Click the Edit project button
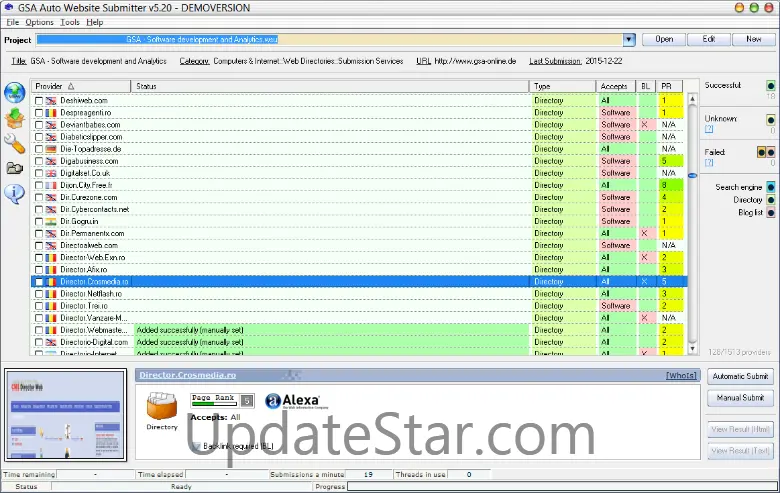Viewport: 780px width, 493px height. tap(708, 39)
